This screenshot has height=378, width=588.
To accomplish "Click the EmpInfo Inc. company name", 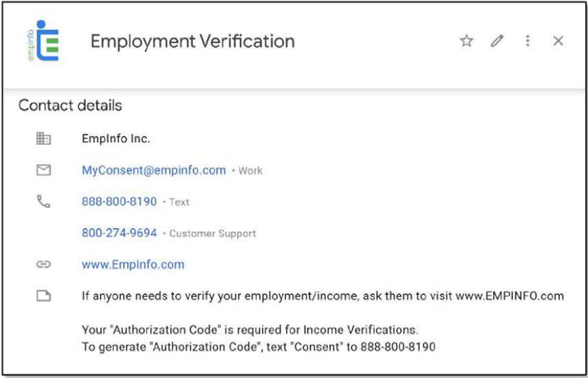I will click(116, 139).
